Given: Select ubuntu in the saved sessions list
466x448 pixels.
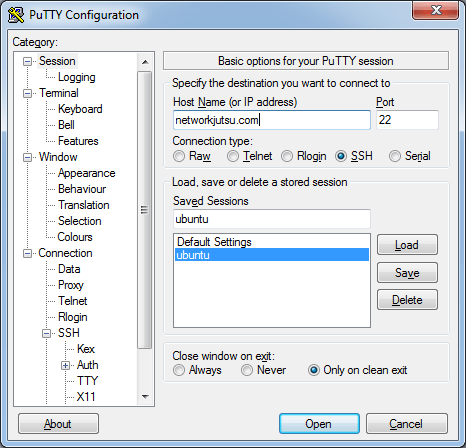Looking at the screenshot, I should [x=272, y=255].
